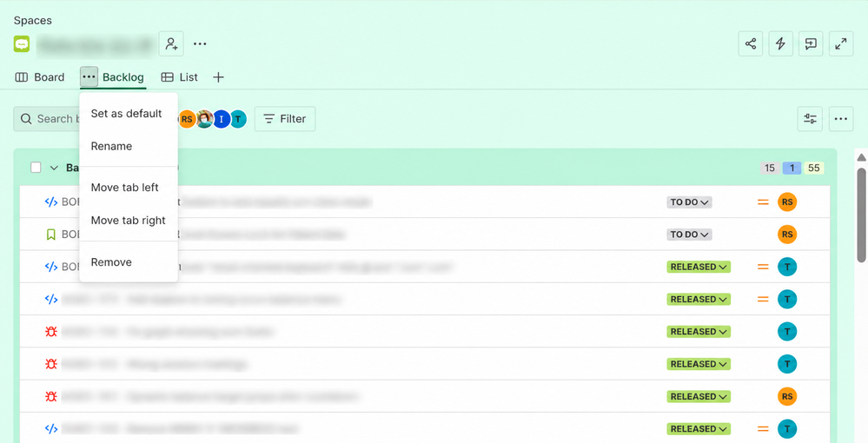Click the gray 15 to-do count badge

(x=770, y=168)
